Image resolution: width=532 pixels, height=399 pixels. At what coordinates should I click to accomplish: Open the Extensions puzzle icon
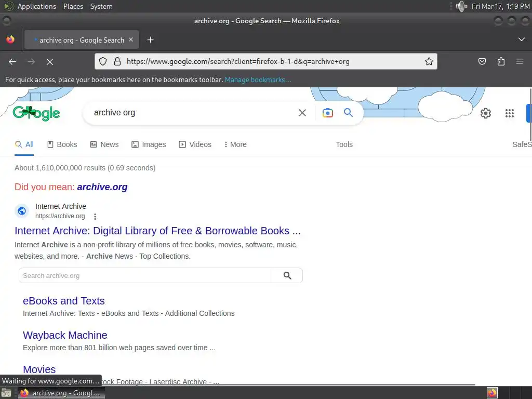click(x=501, y=61)
